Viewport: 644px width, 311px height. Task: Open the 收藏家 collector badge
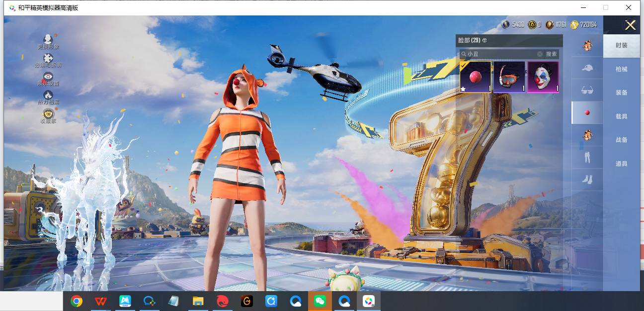tap(48, 113)
